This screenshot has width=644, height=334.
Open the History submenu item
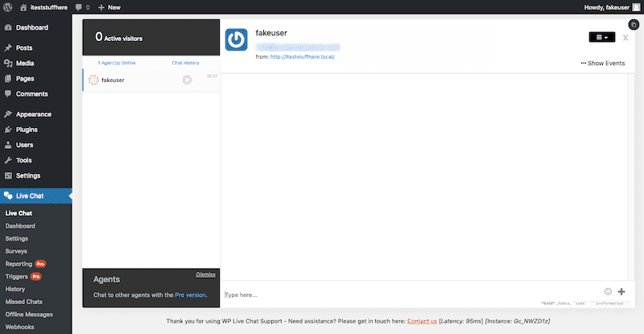(15, 289)
